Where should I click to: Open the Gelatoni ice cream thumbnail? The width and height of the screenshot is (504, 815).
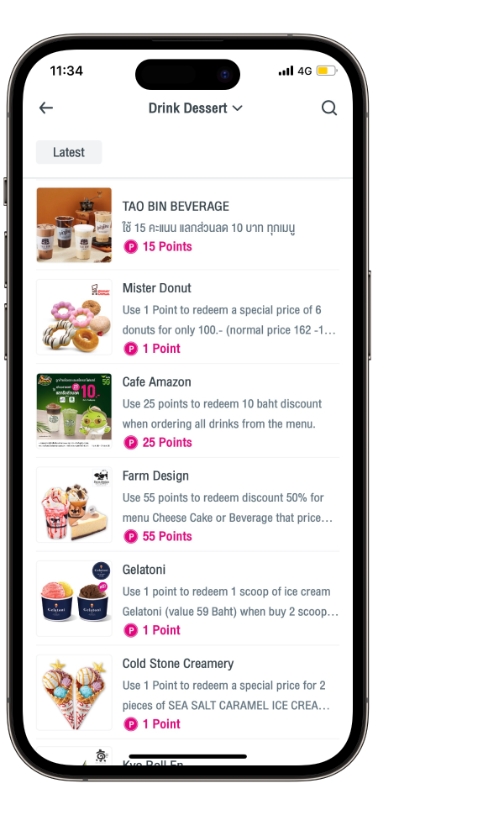pos(74,598)
